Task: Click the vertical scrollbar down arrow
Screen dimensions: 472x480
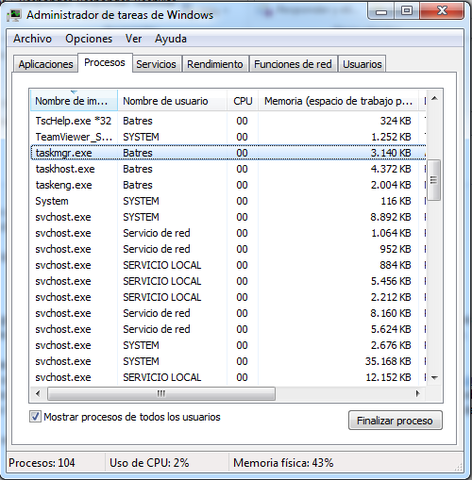Action: (x=434, y=377)
